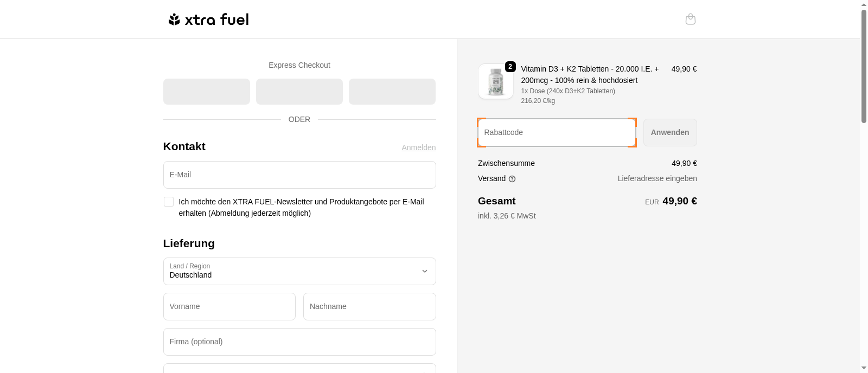
Task: Click the Versand help question mark icon
Action: [512, 179]
